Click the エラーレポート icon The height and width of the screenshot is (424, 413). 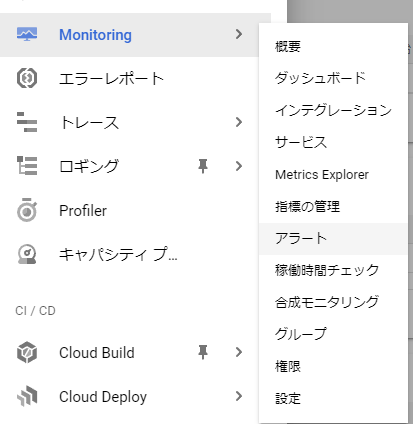pyautogui.click(x=27, y=78)
